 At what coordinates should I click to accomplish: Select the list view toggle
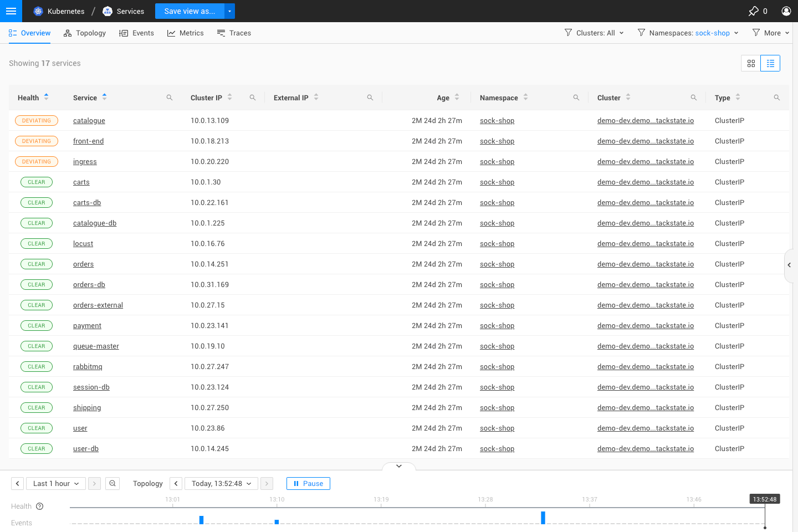point(770,63)
